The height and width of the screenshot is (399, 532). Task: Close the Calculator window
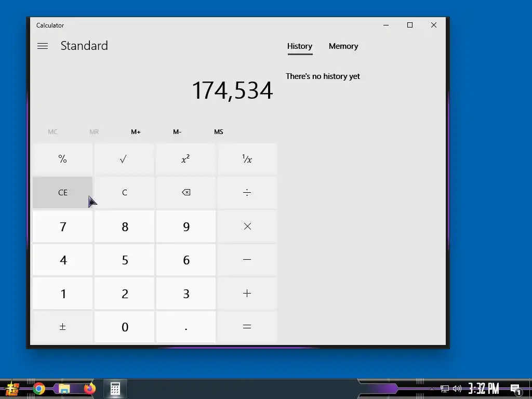pyautogui.click(x=434, y=25)
